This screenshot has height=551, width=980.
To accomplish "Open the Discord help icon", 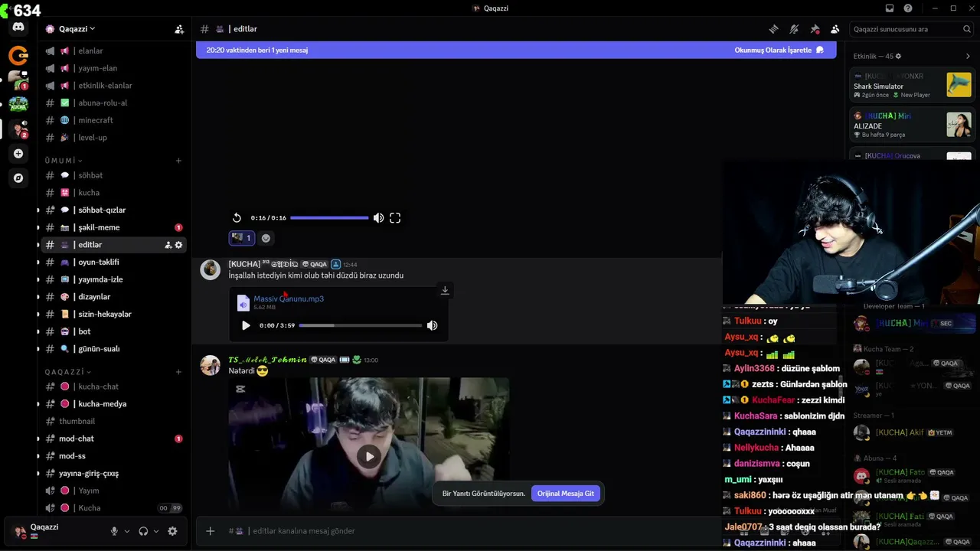I will click(x=908, y=8).
